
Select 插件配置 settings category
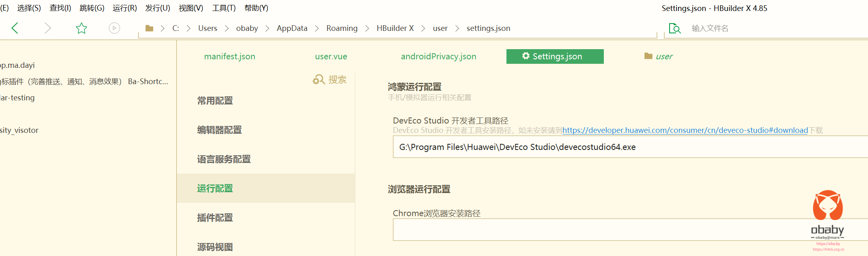click(215, 218)
